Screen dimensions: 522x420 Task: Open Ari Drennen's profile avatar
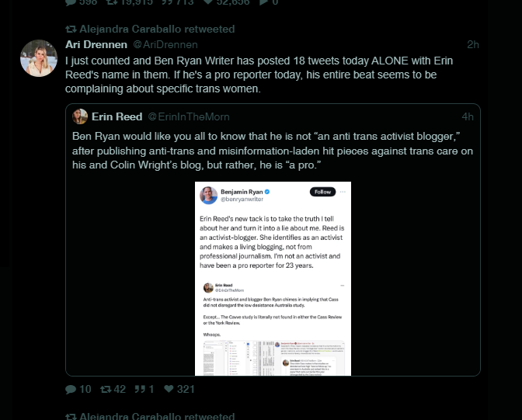coord(37,58)
